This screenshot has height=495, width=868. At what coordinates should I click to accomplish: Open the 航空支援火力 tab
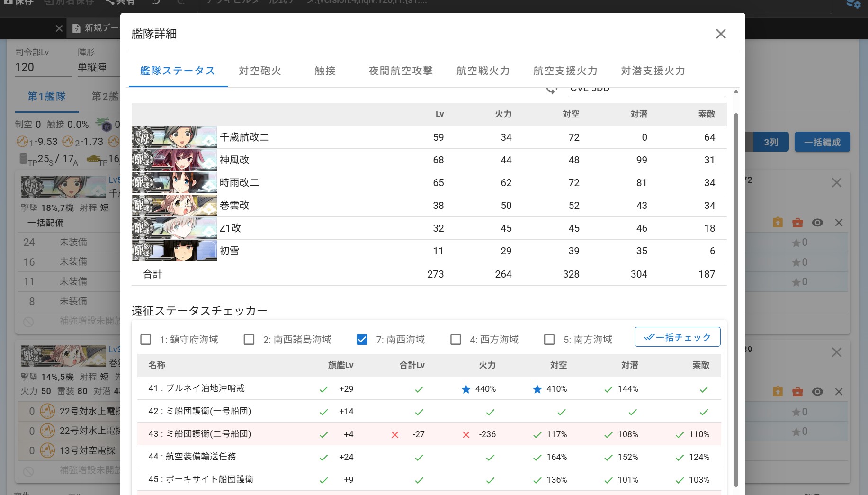click(x=565, y=71)
